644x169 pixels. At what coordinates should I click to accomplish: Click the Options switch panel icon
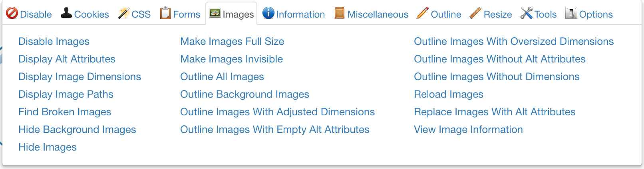coord(571,13)
